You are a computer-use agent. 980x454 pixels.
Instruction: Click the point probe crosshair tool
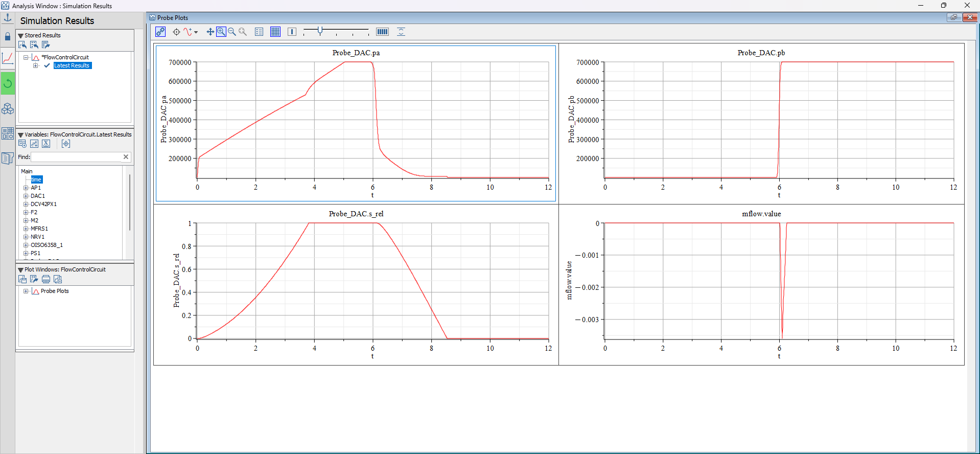(176, 32)
